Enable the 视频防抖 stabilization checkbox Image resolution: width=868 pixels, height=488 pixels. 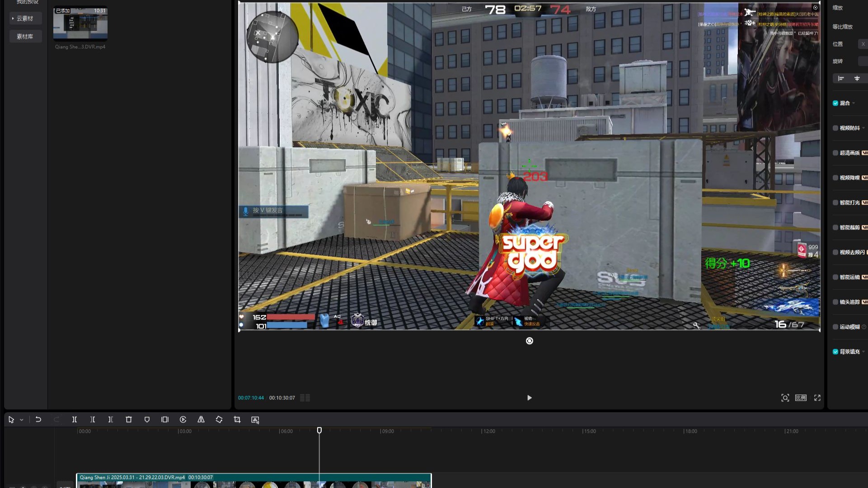[835, 128]
